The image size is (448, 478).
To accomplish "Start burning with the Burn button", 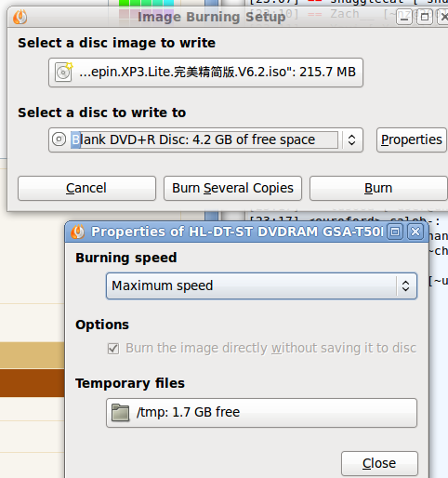I will pos(378,188).
